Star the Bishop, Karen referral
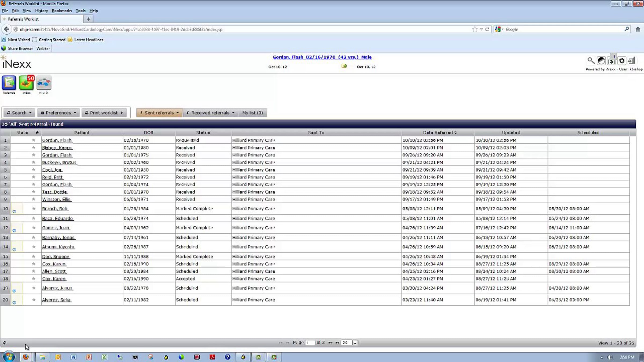 tap(34, 147)
